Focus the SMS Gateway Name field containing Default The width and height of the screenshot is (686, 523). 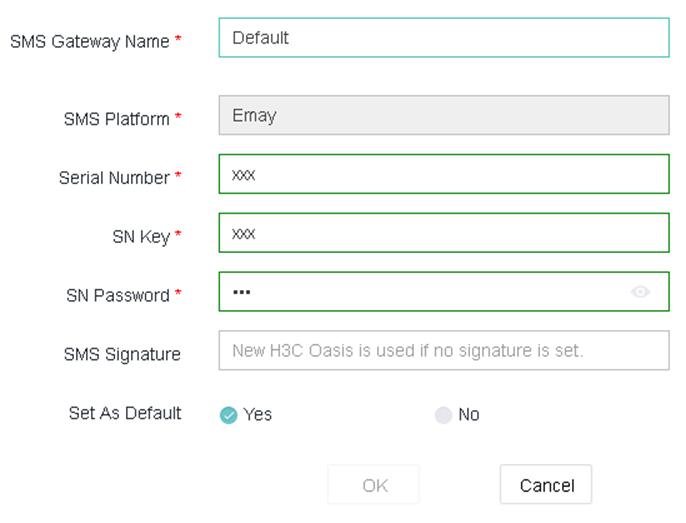coord(444,38)
